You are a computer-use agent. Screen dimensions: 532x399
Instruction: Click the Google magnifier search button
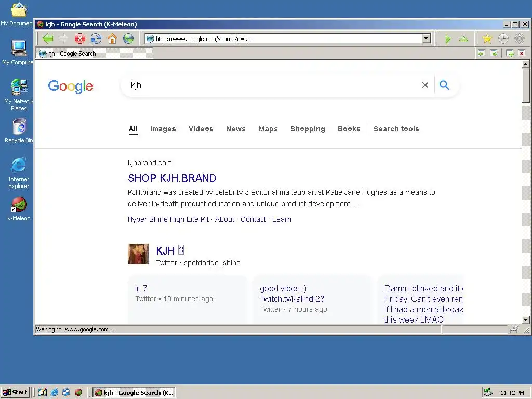445,85
